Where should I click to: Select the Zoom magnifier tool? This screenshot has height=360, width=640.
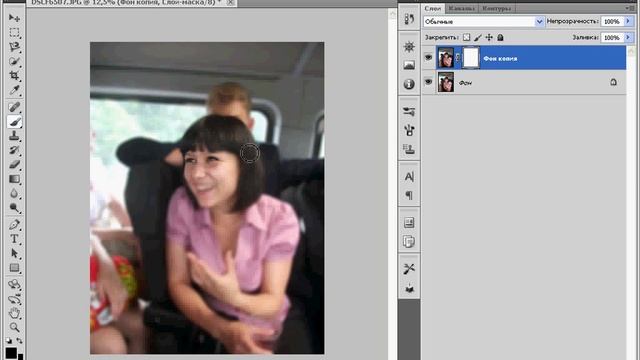pos(14,327)
